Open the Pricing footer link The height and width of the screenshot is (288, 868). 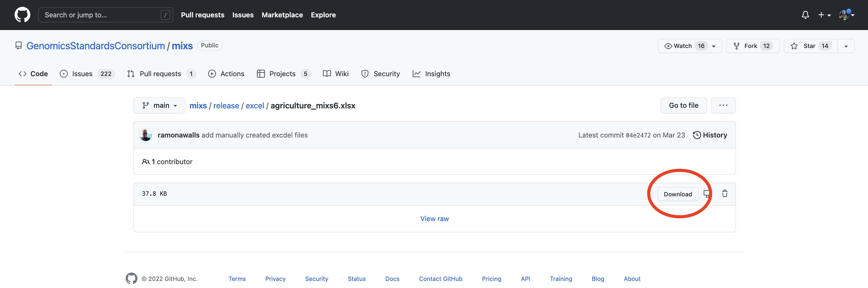coord(491,279)
